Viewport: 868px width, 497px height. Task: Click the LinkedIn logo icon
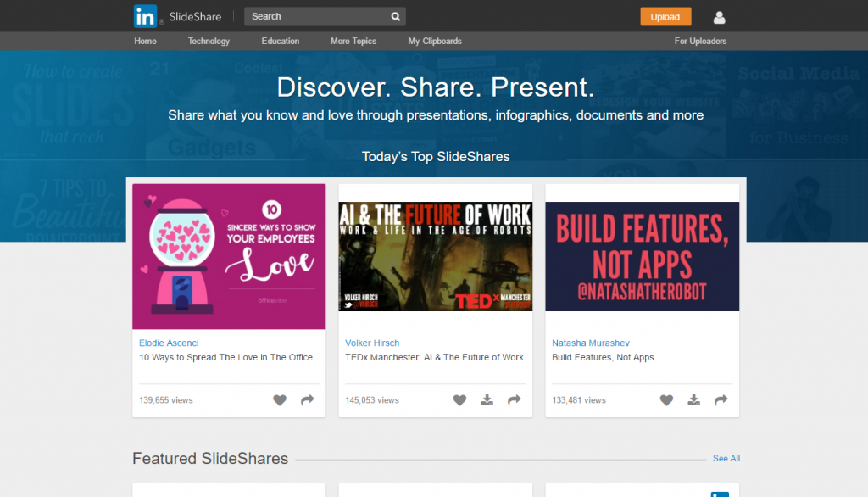tap(145, 16)
